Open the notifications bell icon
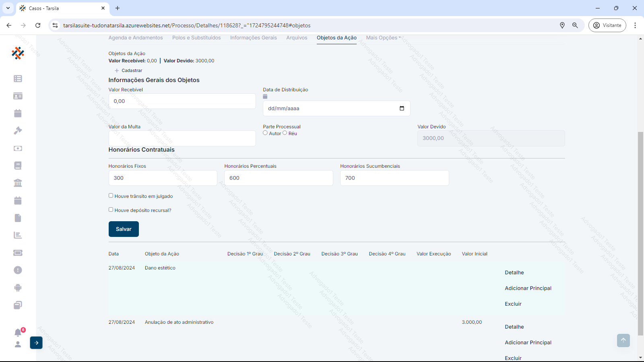Screen dimensions: 644x362 coord(18,333)
